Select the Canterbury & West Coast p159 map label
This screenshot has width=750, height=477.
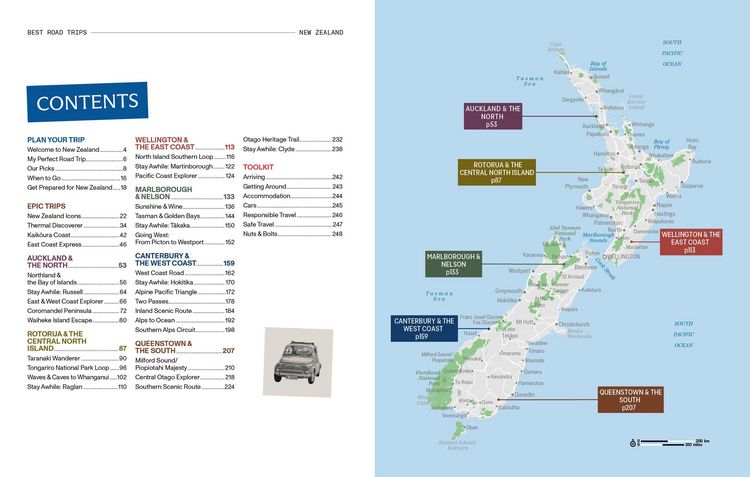pos(424,328)
